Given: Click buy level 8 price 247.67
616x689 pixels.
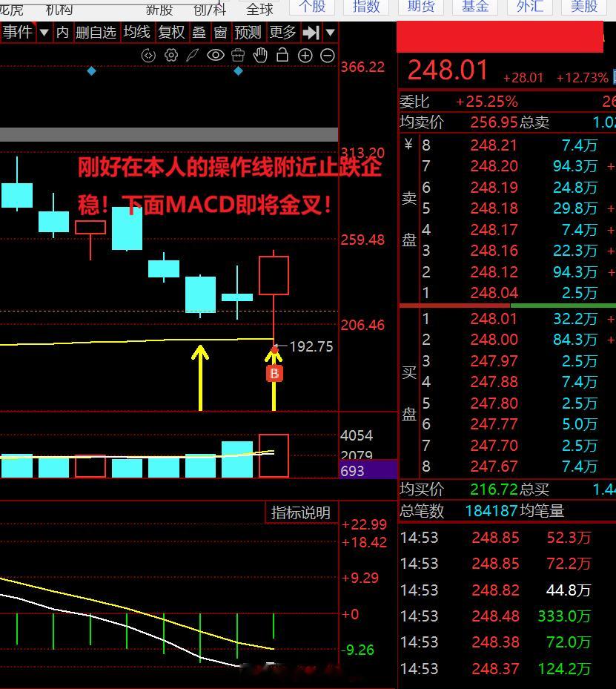Looking at the screenshot, I should click(494, 467).
